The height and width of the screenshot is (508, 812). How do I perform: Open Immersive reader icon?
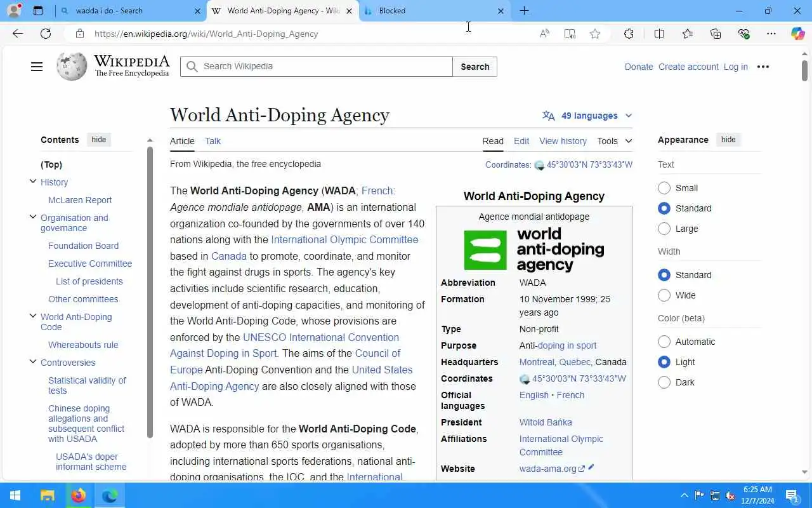(570, 34)
